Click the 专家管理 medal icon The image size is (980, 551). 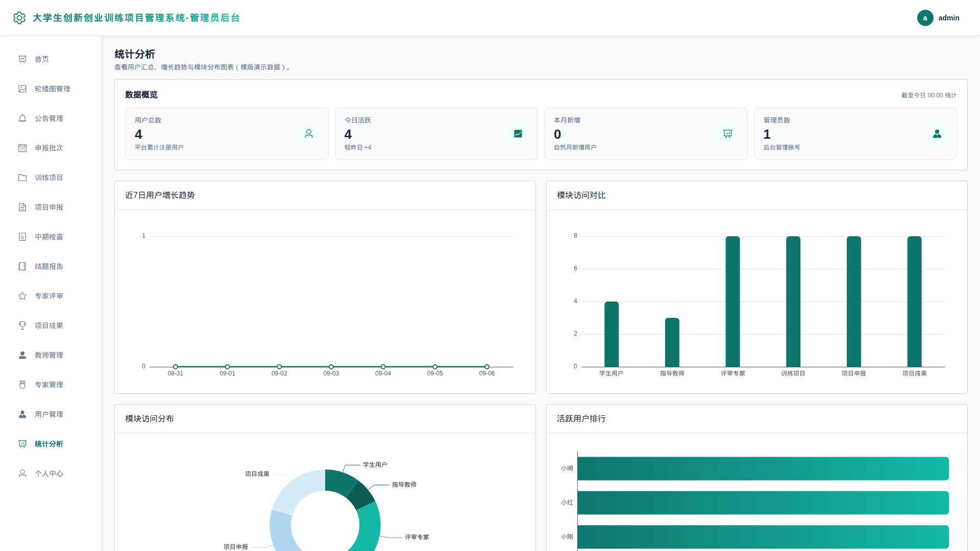tap(22, 385)
